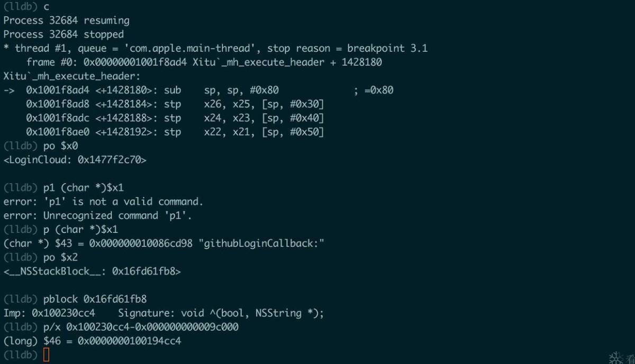Click the current instruction arrow '->' marker
This screenshot has height=364, width=635.
pos(9,90)
